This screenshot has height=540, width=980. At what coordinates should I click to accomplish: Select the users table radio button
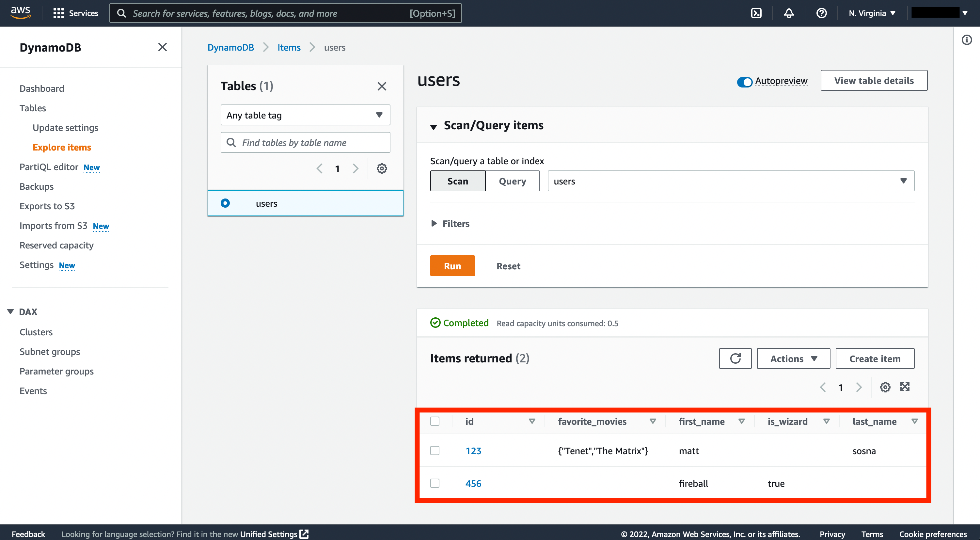[x=225, y=203]
